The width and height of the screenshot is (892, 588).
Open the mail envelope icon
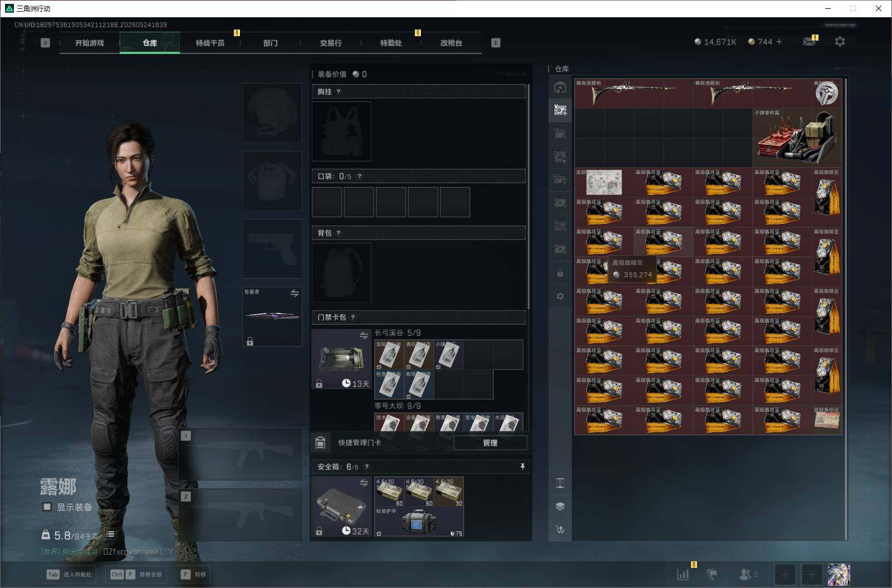(810, 42)
